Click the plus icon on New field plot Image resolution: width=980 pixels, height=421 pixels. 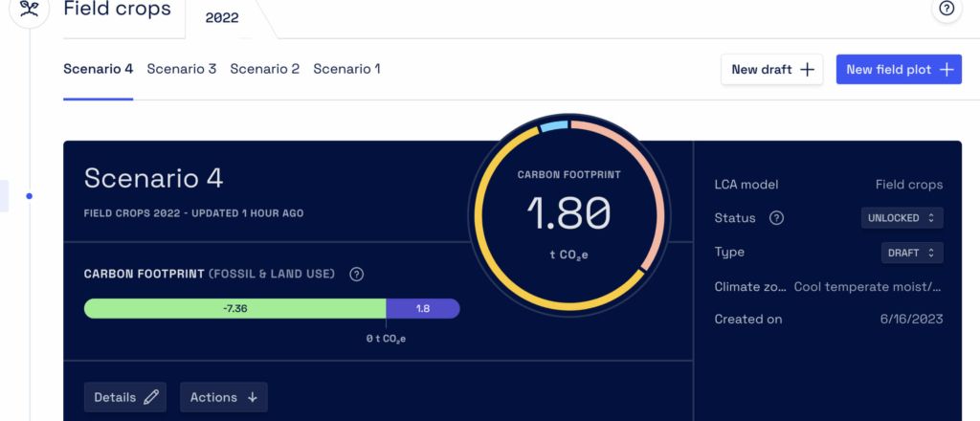point(947,69)
